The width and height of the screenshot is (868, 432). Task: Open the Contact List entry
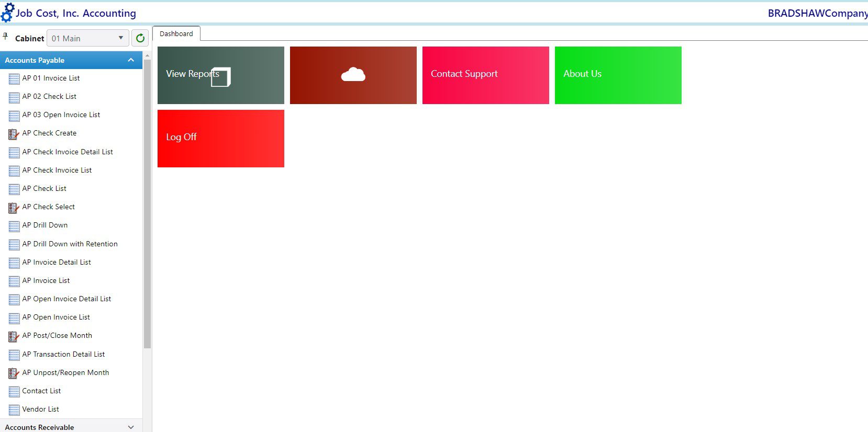point(41,391)
